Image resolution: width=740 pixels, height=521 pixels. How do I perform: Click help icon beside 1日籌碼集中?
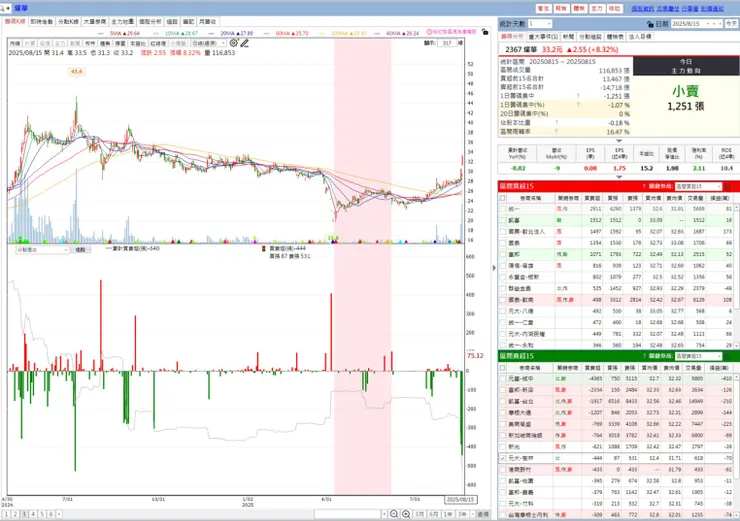point(578,96)
